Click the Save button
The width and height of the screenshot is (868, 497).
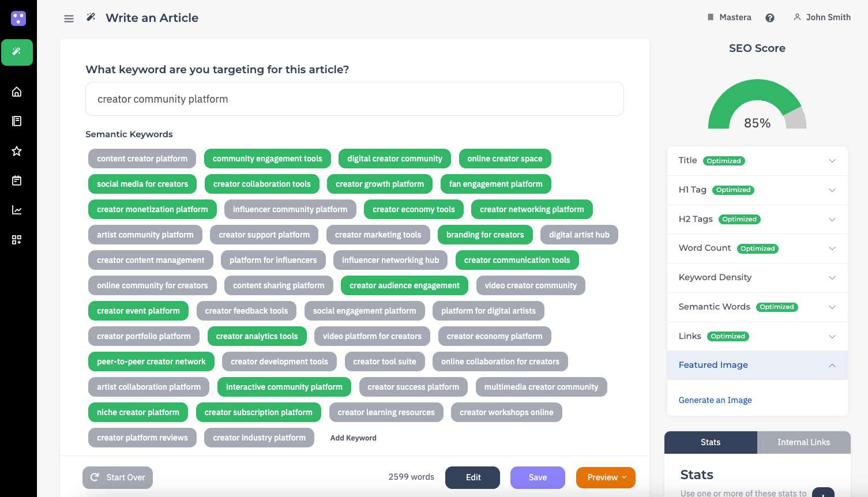click(537, 477)
